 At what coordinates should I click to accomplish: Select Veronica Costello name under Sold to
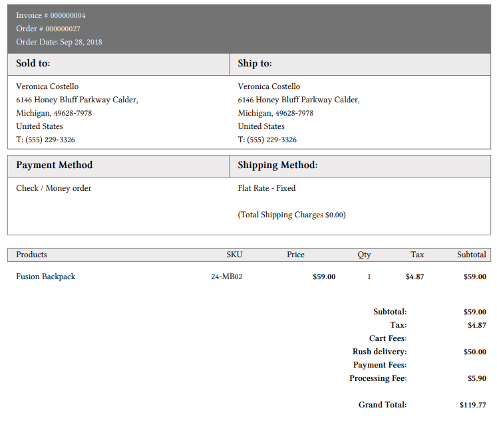(47, 86)
